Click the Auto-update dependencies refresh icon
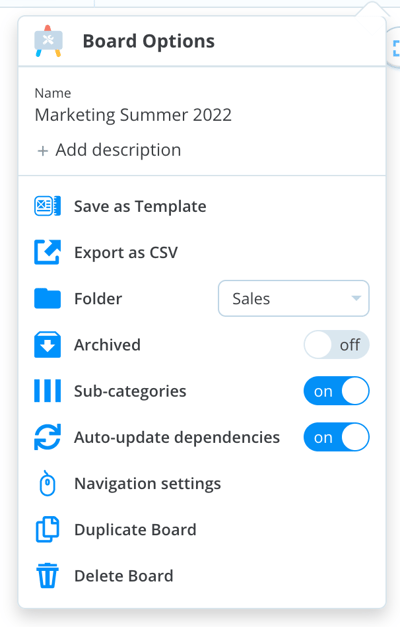 (x=48, y=437)
